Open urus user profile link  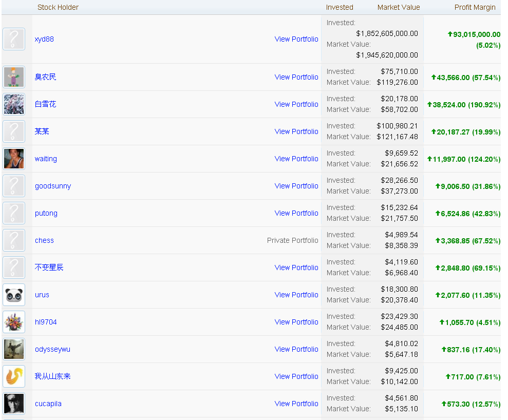[x=42, y=295]
